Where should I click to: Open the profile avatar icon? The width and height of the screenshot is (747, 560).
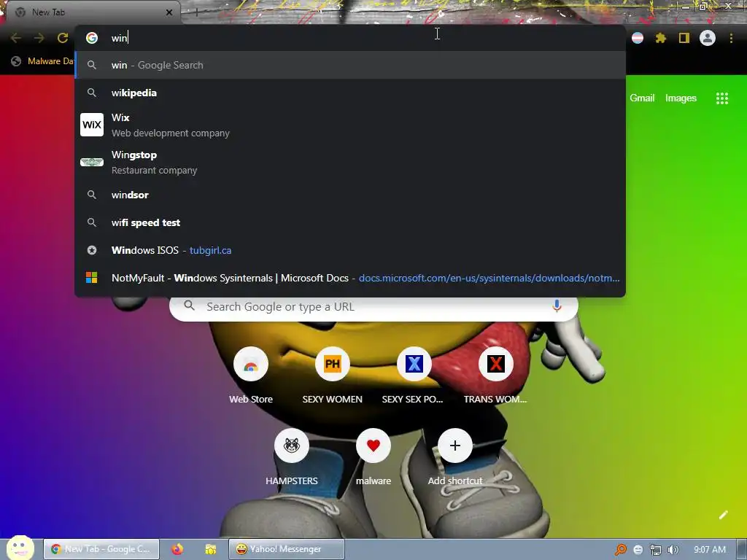708,38
